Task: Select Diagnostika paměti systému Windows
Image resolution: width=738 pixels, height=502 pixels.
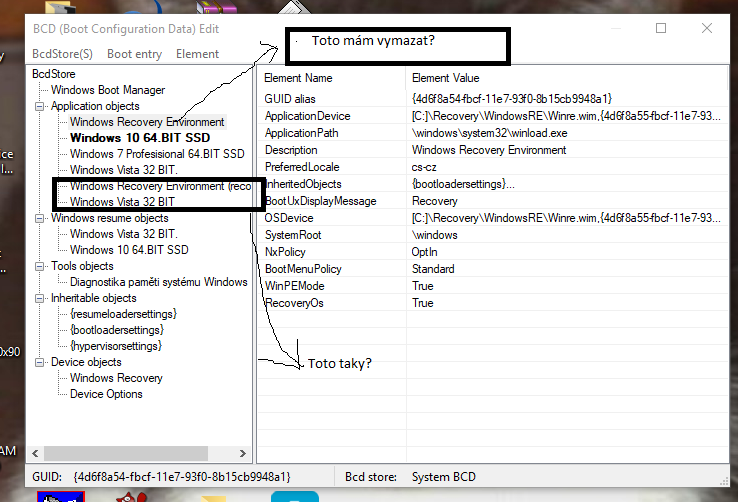Action: tap(159, 282)
